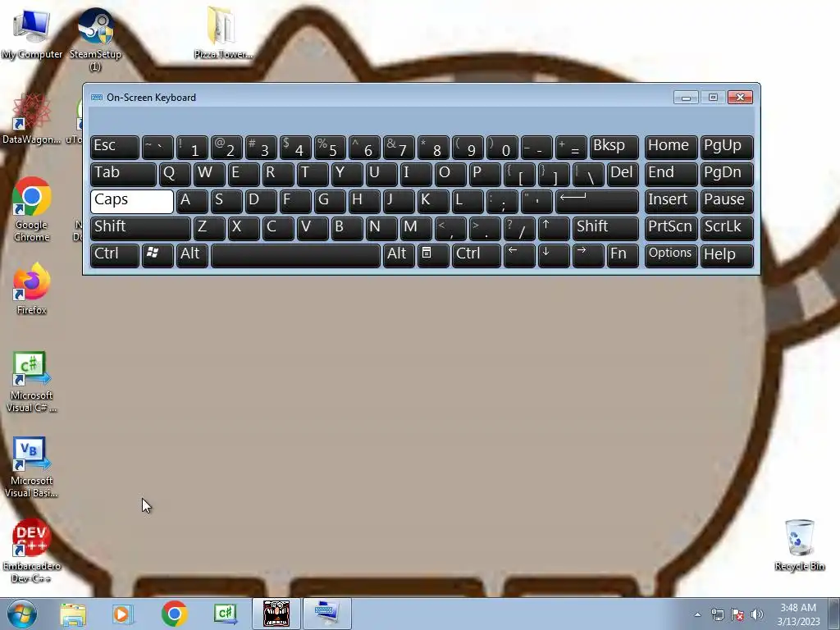Open the volume speaker tray icon
Screen dimensions: 840x630
pyautogui.click(x=757, y=614)
